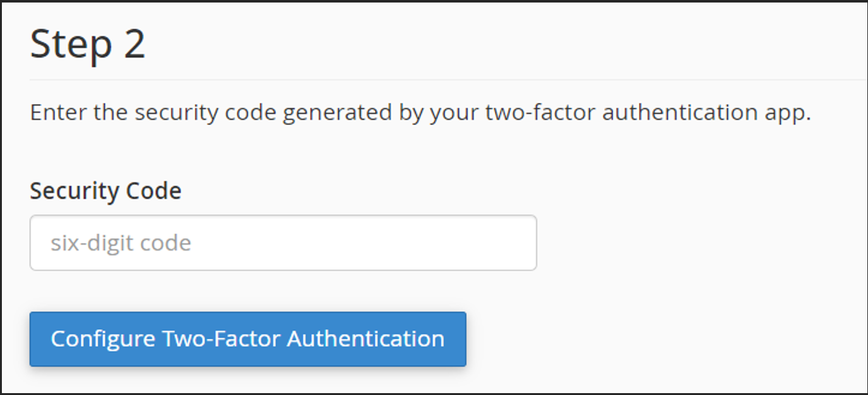
Task: Click Two-Factor on the blue button
Action: pyautogui.click(x=221, y=338)
